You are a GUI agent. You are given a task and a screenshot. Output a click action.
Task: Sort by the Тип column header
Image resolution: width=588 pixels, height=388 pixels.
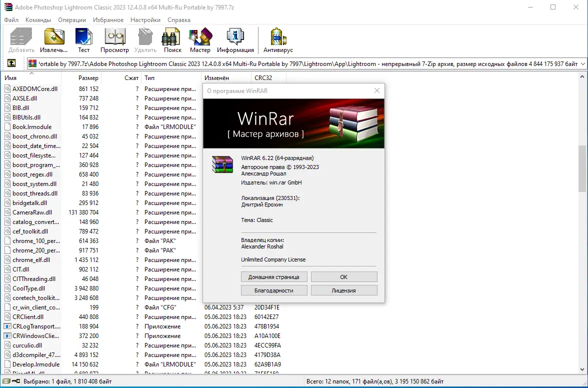pyautogui.click(x=171, y=78)
